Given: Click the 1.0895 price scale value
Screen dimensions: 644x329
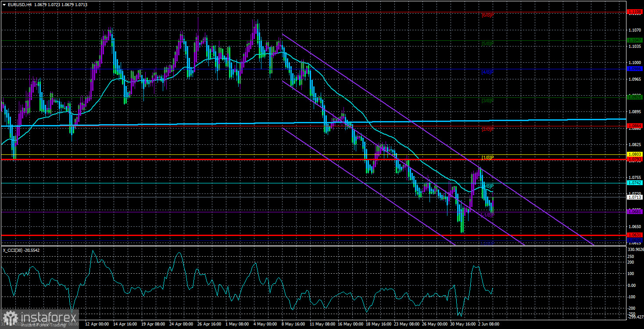Looking at the screenshot, I should tap(634, 112).
